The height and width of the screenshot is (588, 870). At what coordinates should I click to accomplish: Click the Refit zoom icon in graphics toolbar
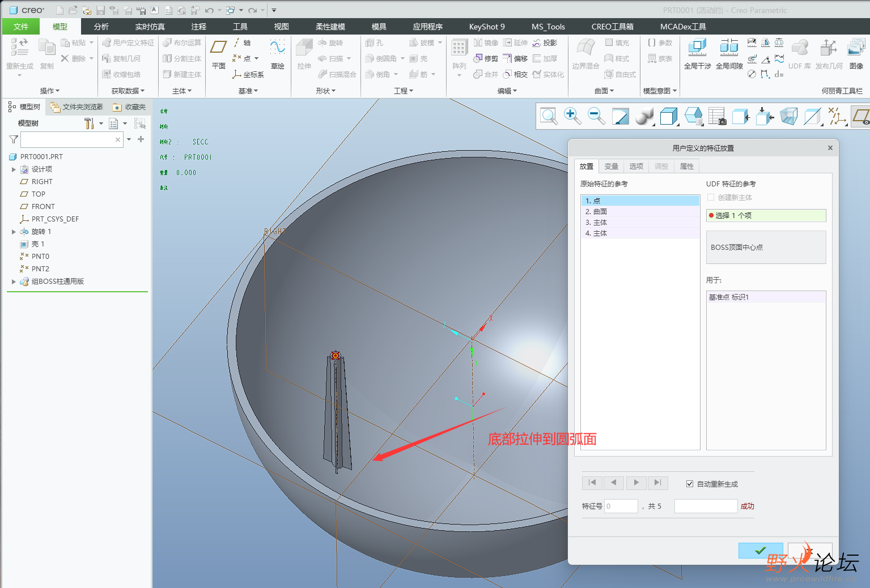pos(549,116)
